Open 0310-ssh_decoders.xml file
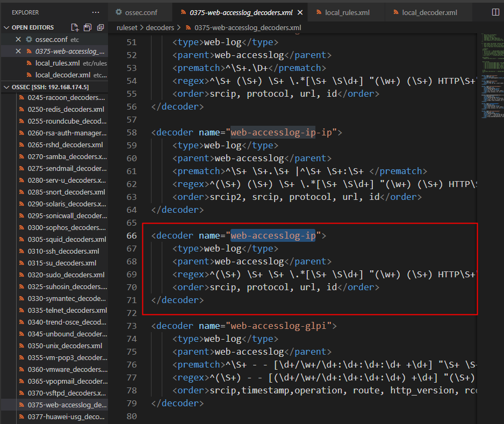 click(x=55, y=251)
